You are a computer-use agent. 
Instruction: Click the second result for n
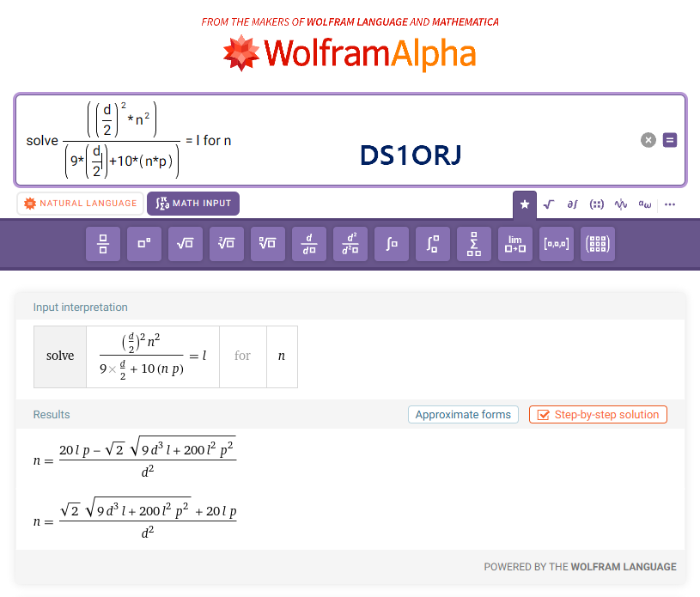click(135, 519)
